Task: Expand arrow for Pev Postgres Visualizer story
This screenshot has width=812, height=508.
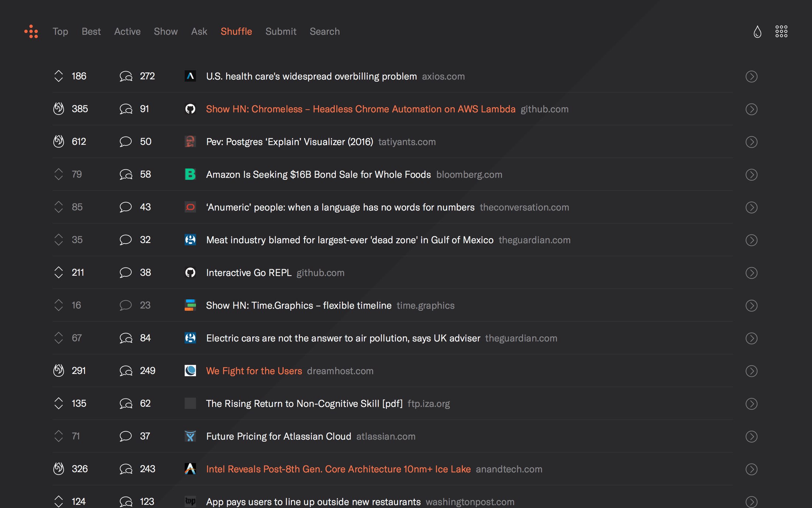Action: point(751,142)
